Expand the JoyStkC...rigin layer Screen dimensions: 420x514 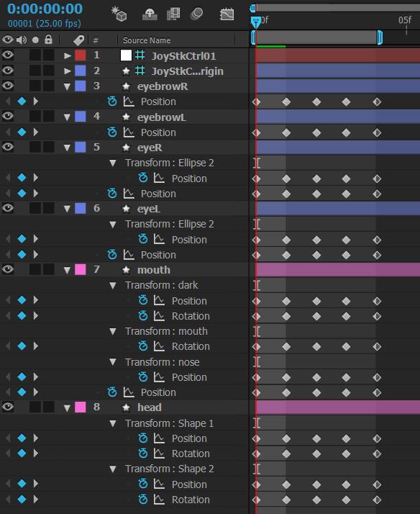click(68, 71)
